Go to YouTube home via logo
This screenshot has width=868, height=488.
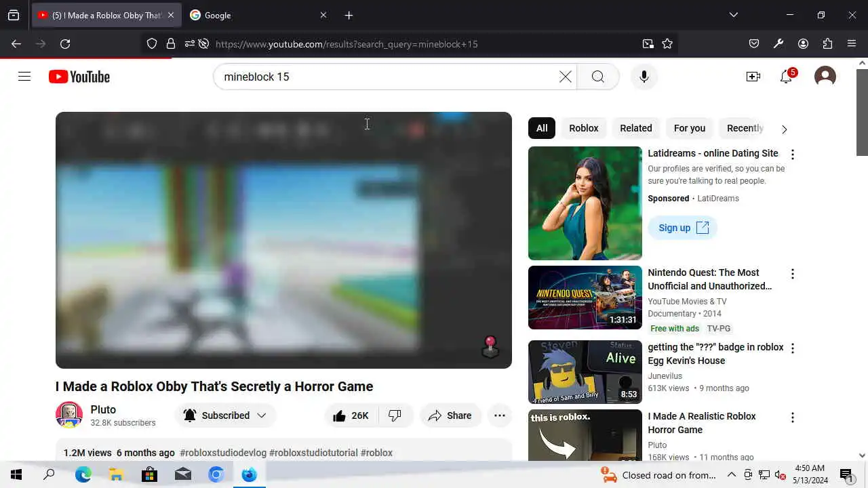[79, 77]
